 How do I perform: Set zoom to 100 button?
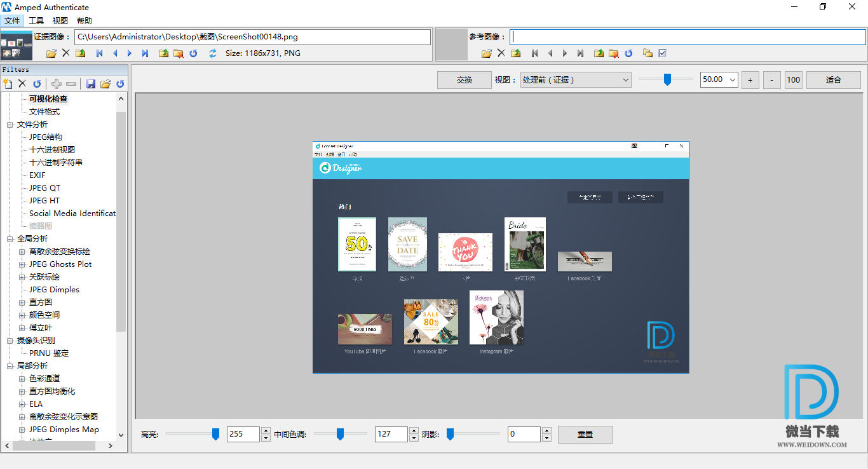point(794,80)
